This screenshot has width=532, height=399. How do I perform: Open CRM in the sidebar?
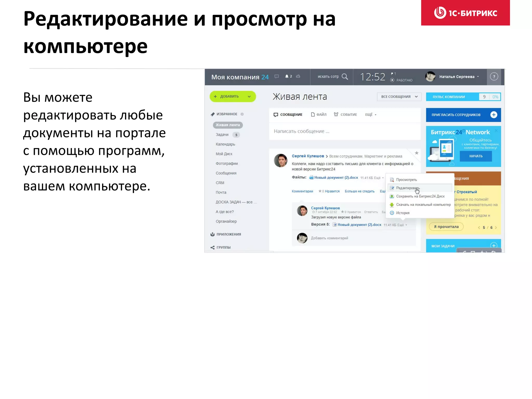(x=220, y=183)
